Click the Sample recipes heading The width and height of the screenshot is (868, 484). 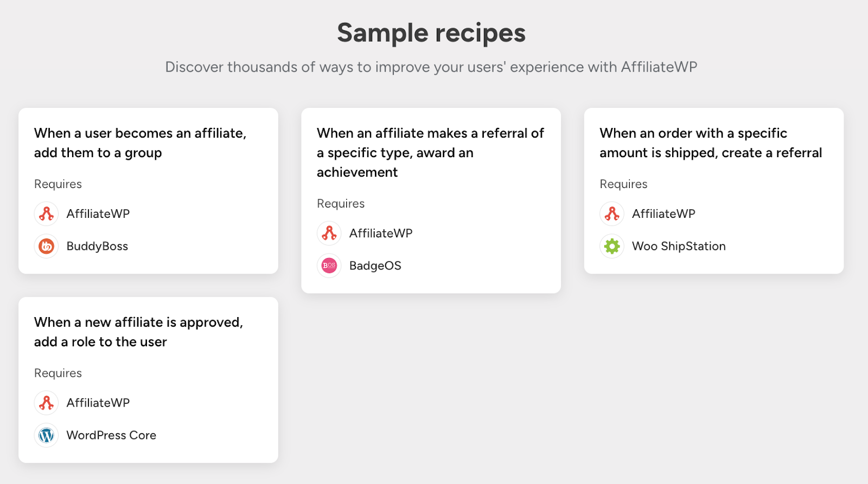point(431,33)
